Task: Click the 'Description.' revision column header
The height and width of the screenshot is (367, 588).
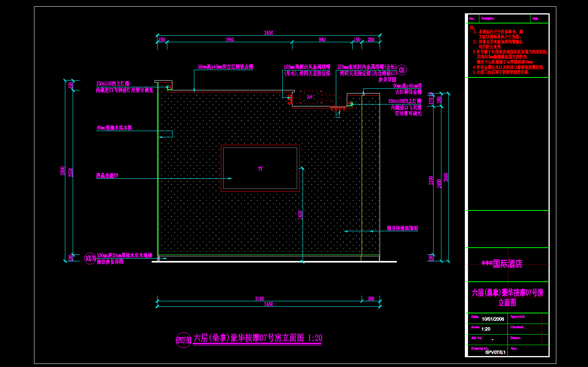Action: [488, 18]
